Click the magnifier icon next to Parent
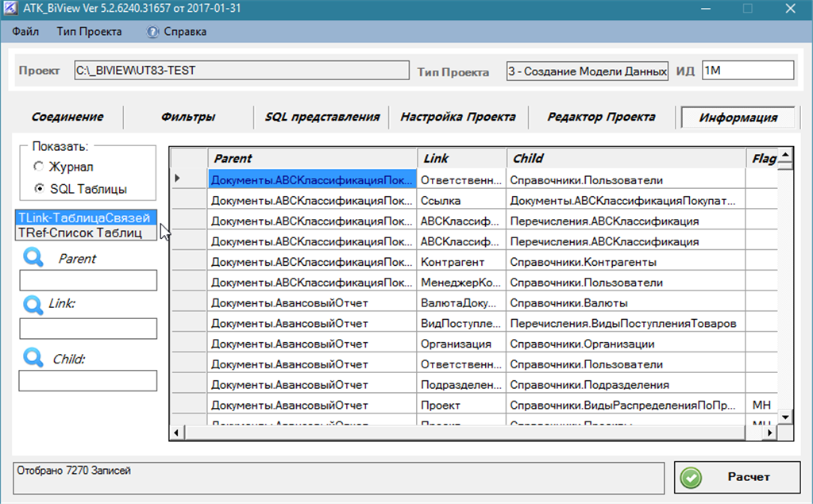Screen dimensions: 813x504 33,258
